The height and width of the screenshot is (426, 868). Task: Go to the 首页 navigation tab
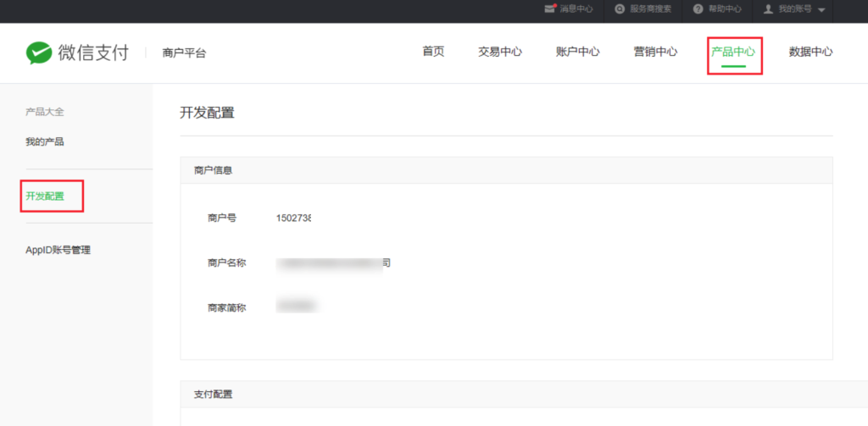click(433, 52)
